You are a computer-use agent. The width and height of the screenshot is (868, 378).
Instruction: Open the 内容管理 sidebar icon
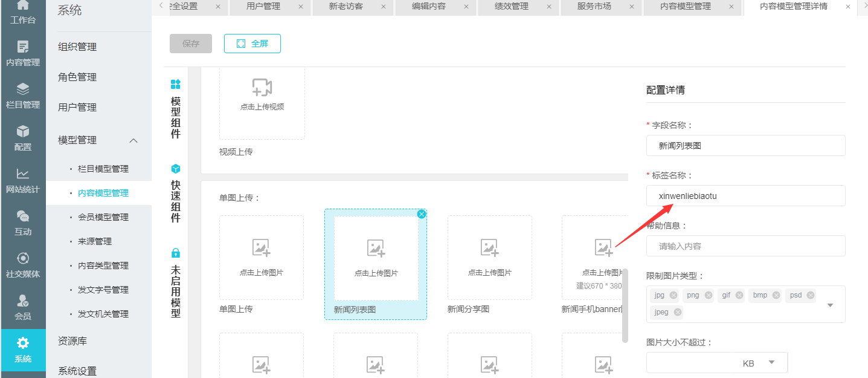pyautogui.click(x=23, y=47)
